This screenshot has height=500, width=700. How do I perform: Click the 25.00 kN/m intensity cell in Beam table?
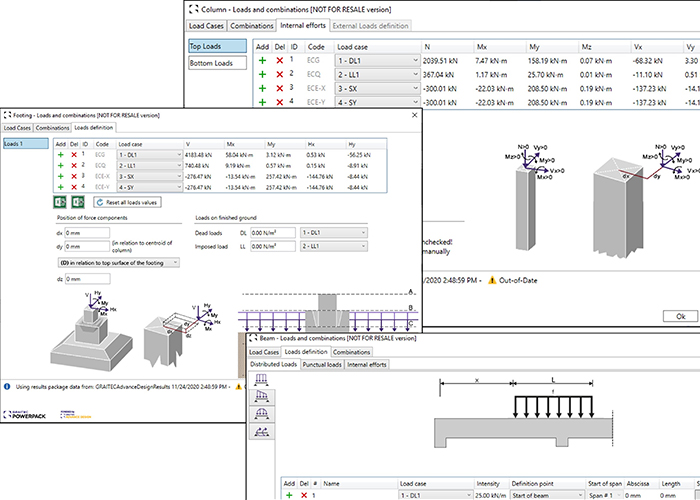491,495
